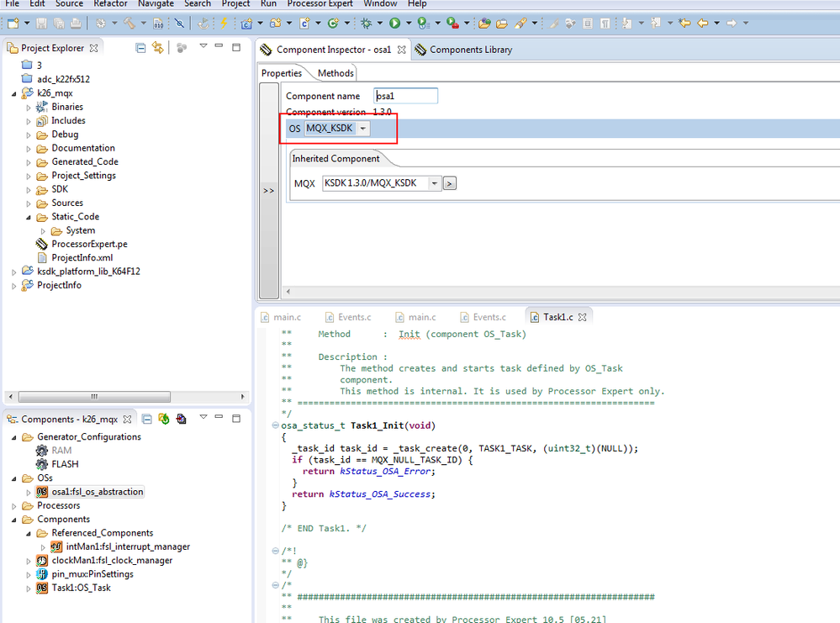
Task: Click the Project Explorer horizontal scrollbar thumb
Action: pyautogui.click(x=94, y=397)
